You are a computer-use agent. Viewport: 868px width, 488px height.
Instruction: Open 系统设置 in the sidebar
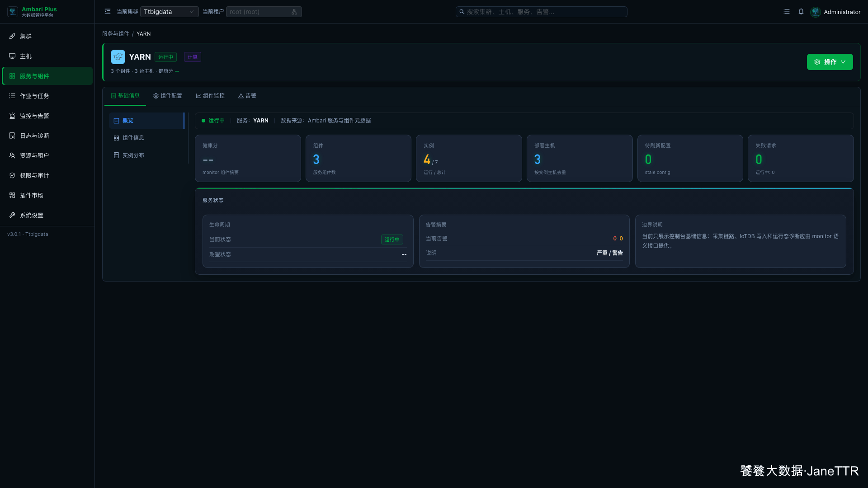(x=47, y=215)
